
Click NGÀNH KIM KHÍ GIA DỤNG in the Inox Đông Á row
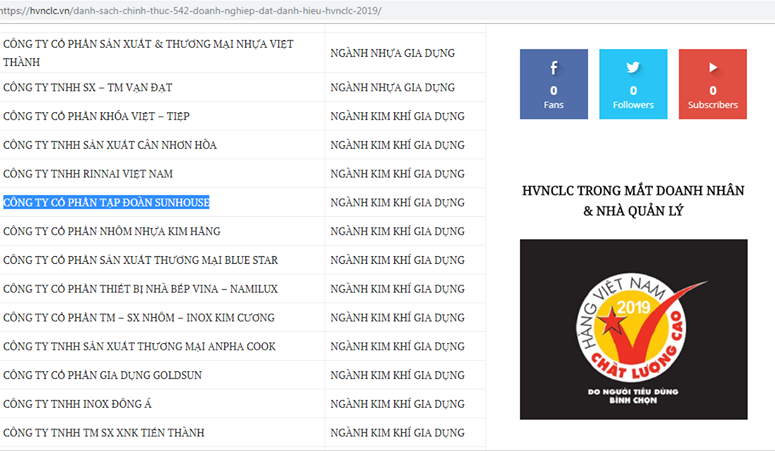[x=397, y=404]
